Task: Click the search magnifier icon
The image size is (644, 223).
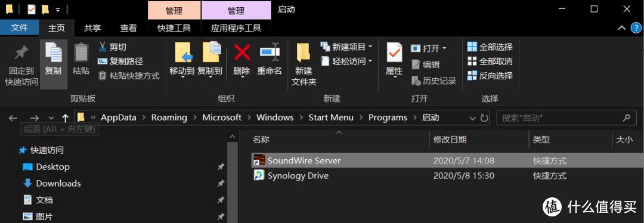Action: [626, 118]
